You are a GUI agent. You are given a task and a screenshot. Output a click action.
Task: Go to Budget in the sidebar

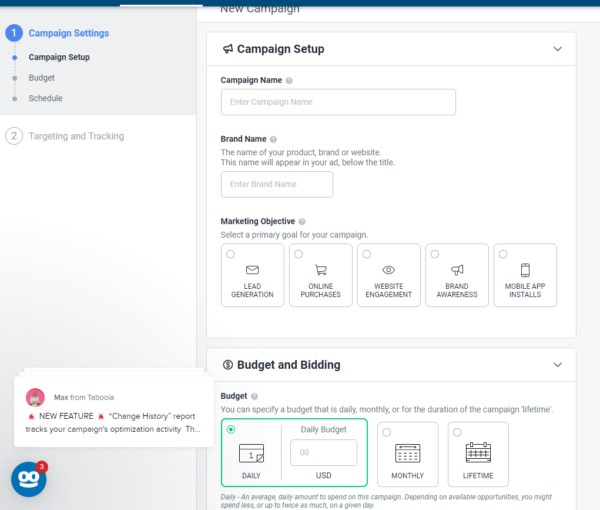[x=42, y=77]
